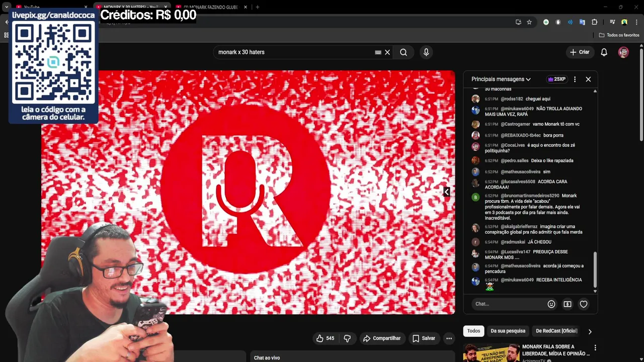
Task: Click username @rodss182 in chat
Action: tap(512, 99)
